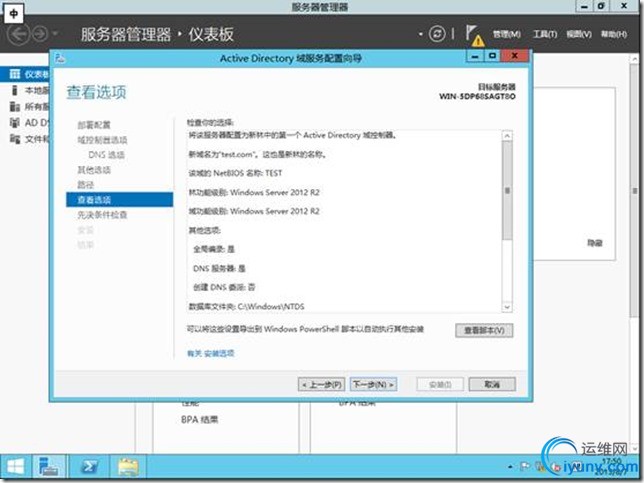Screen dimensions: 644x483
Task: Go to the 路径 wizard step
Action: pos(86,185)
